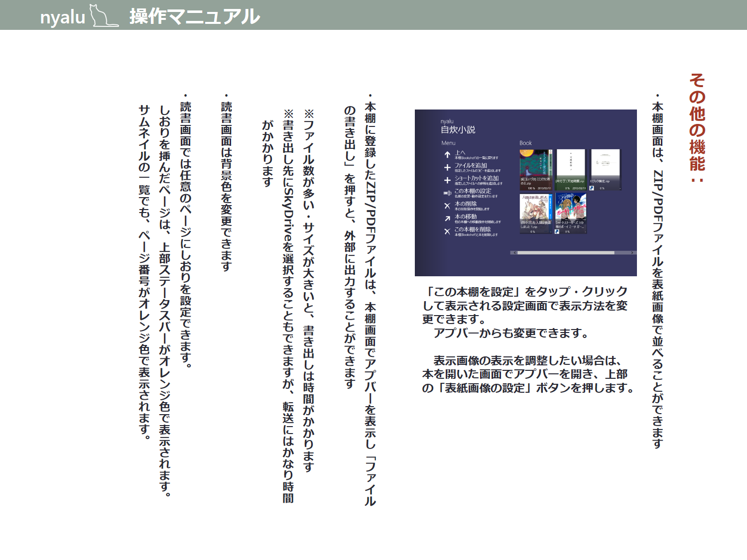Click the small nyalu label above 自炊小説
Image resolution: width=747 pixels, height=560 pixels.
click(447, 121)
